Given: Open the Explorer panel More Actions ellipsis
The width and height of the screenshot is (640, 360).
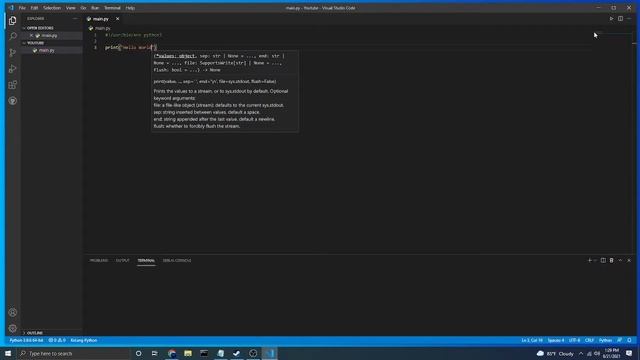Looking at the screenshot, I should 75,18.
